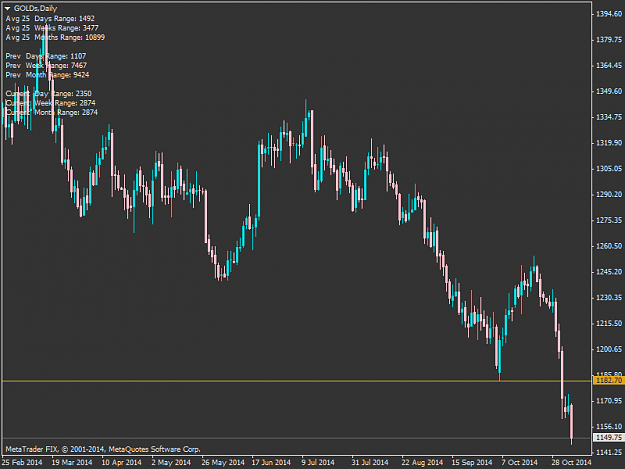Click the MetaTrader FIX MetaQuotes copyright text
Viewport: 625px width, 469px height.
[x=103, y=449]
